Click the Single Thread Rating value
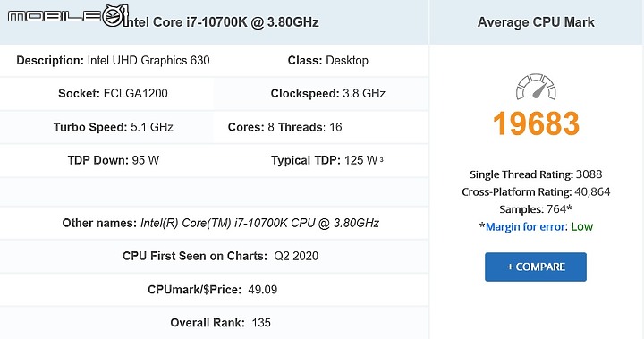 click(x=589, y=174)
